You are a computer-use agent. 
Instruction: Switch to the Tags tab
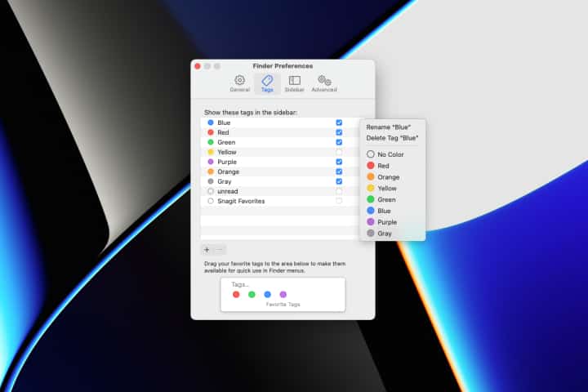coord(267,83)
